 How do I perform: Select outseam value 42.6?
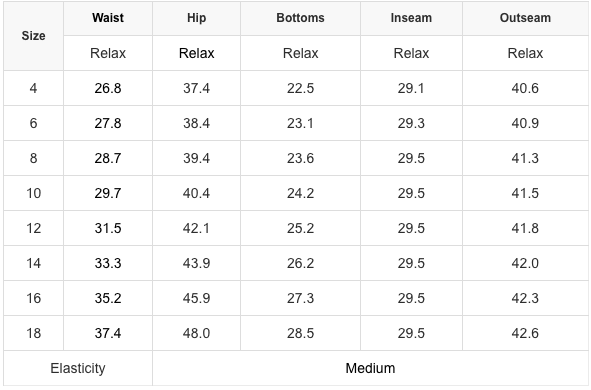coord(525,333)
